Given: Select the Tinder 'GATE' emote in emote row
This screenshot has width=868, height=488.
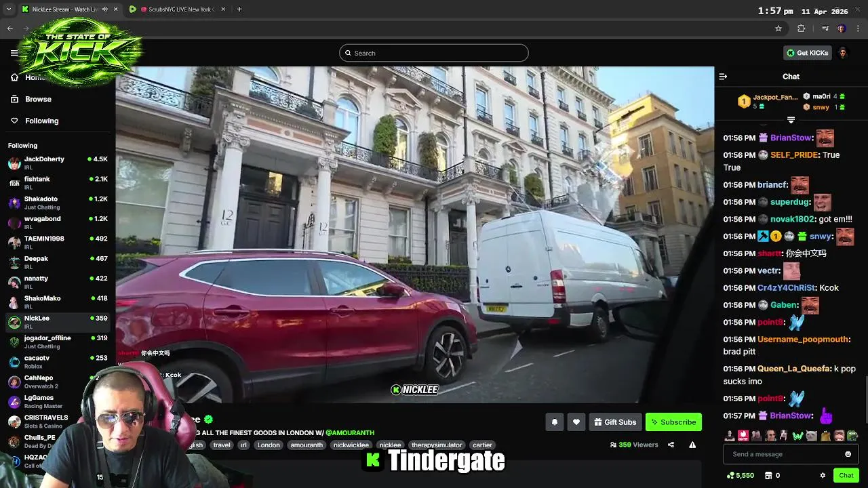Looking at the screenshot, I should [x=743, y=435].
